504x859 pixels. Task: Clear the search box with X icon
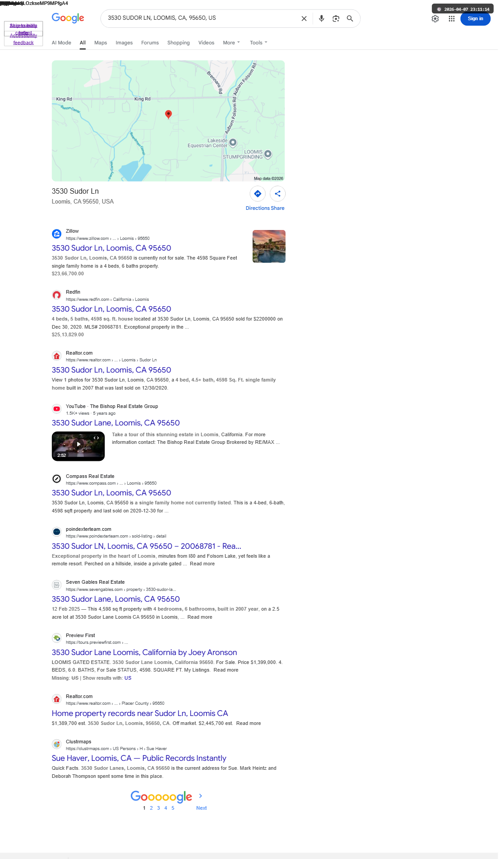pos(304,18)
